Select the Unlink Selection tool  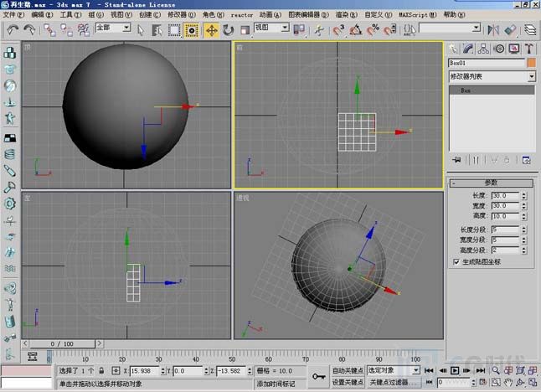[67, 30]
